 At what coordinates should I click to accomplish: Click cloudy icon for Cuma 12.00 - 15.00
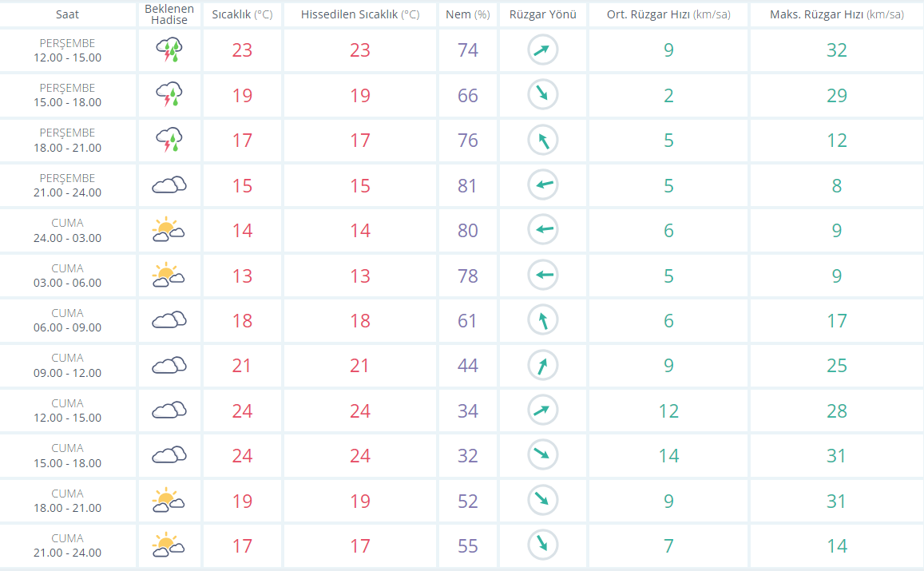(x=169, y=410)
